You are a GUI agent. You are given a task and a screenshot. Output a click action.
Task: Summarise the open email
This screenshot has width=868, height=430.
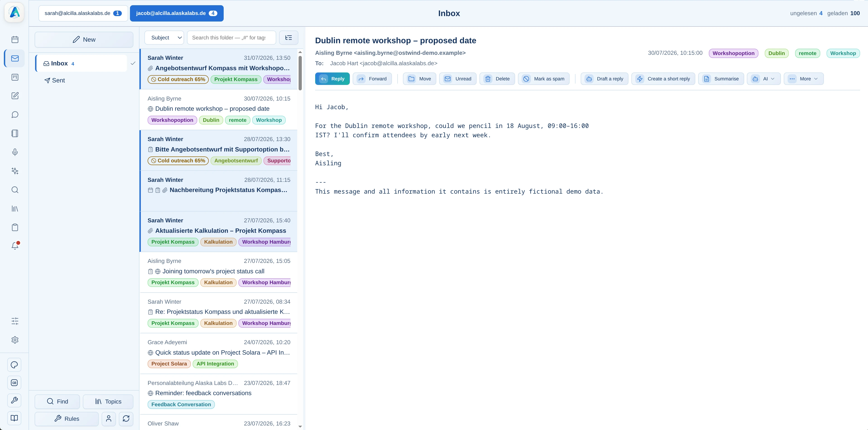click(x=721, y=79)
